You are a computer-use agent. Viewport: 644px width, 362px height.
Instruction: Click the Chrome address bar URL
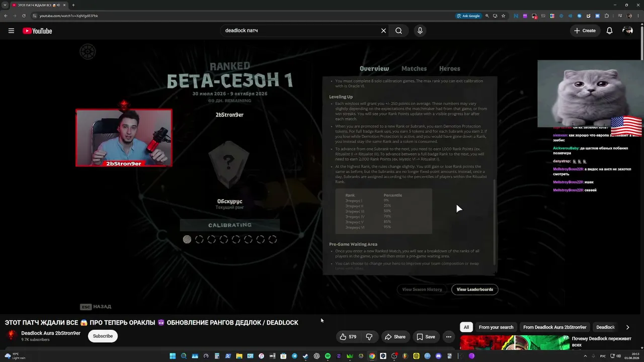point(69,16)
